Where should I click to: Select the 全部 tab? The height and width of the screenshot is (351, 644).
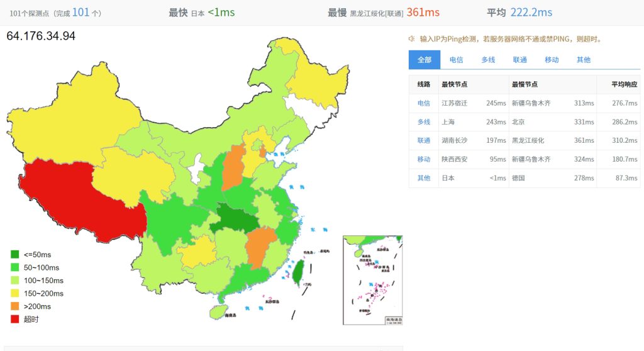pos(425,60)
